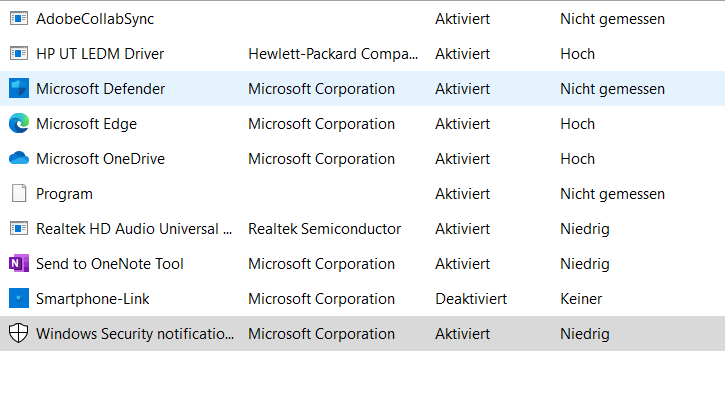Select the Microsoft Edge startup entry name
725x415 pixels.
tap(86, 124)
